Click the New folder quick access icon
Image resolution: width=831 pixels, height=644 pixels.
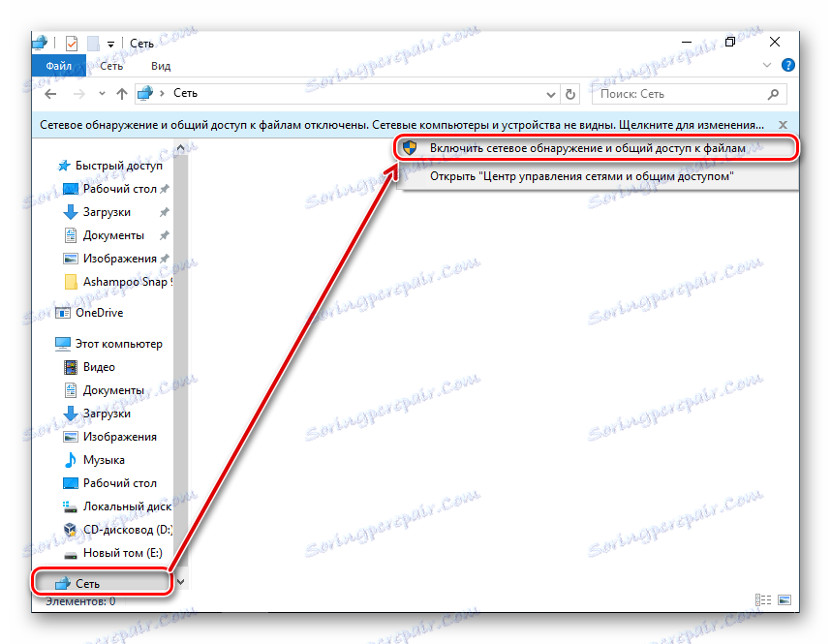[x=93, y=44]
